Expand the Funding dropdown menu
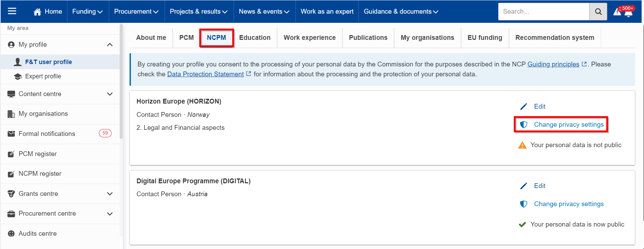Image resolution: width=644 pixels, height=249 pixels. tap(87, 12)
